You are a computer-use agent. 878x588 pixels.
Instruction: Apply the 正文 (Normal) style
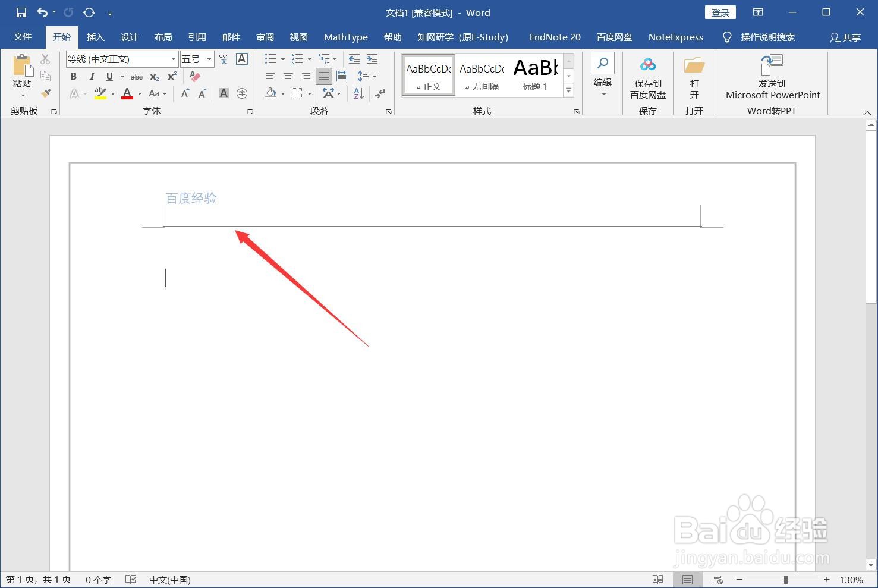[x=429, y=75]
